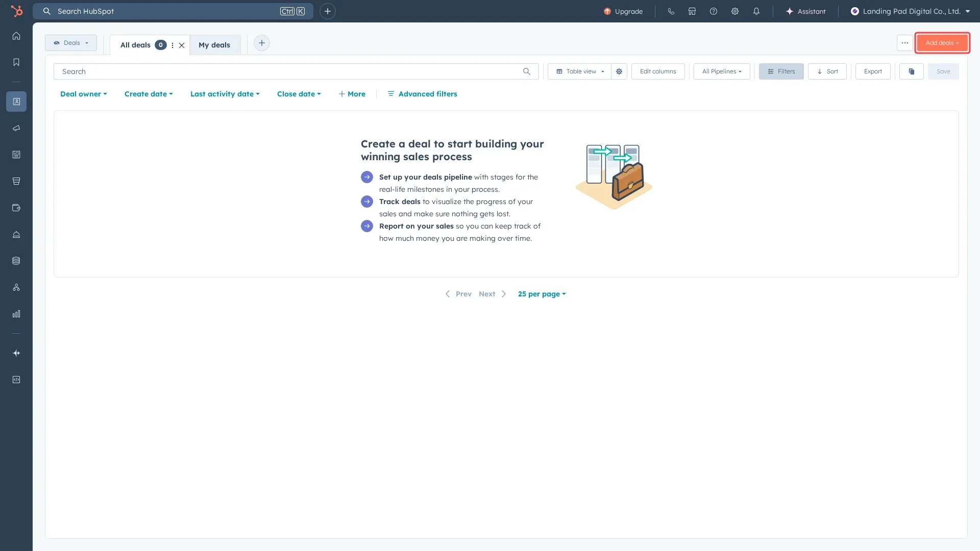Click the Add deals button

click(x=941, y=43)
